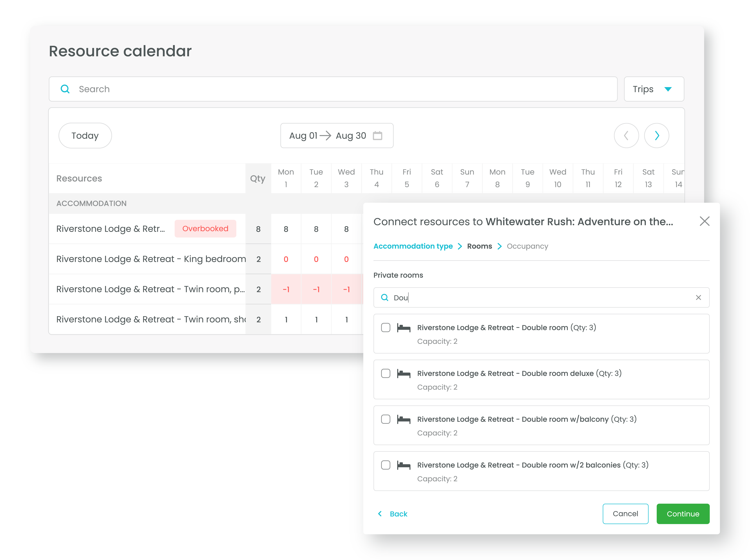Click the Back arrow chevron icon

pyautogui.click(x=380, y=514)
